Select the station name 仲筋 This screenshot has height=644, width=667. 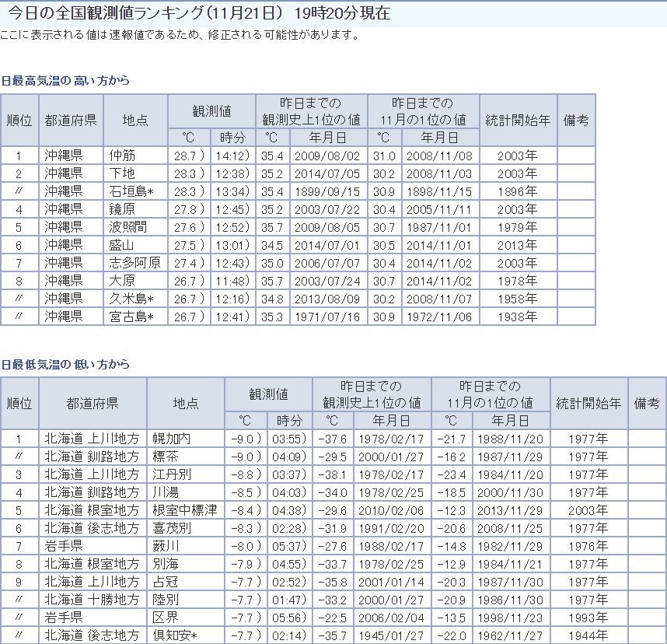pyautogui.click(x=122, y=156)
